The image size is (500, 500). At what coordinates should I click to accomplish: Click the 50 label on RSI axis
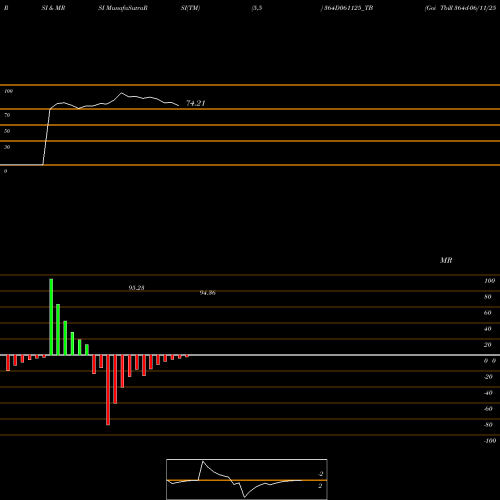(x=7, y=131)
